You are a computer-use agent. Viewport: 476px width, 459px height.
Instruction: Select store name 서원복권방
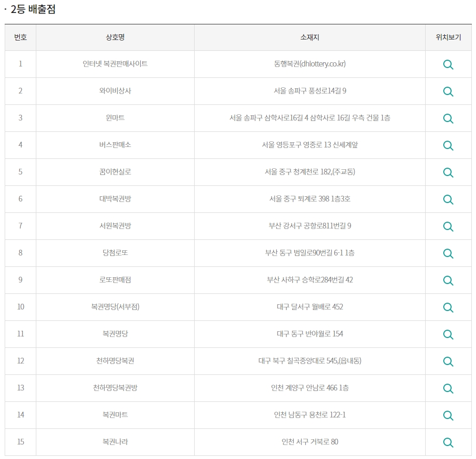pos(115,226)
